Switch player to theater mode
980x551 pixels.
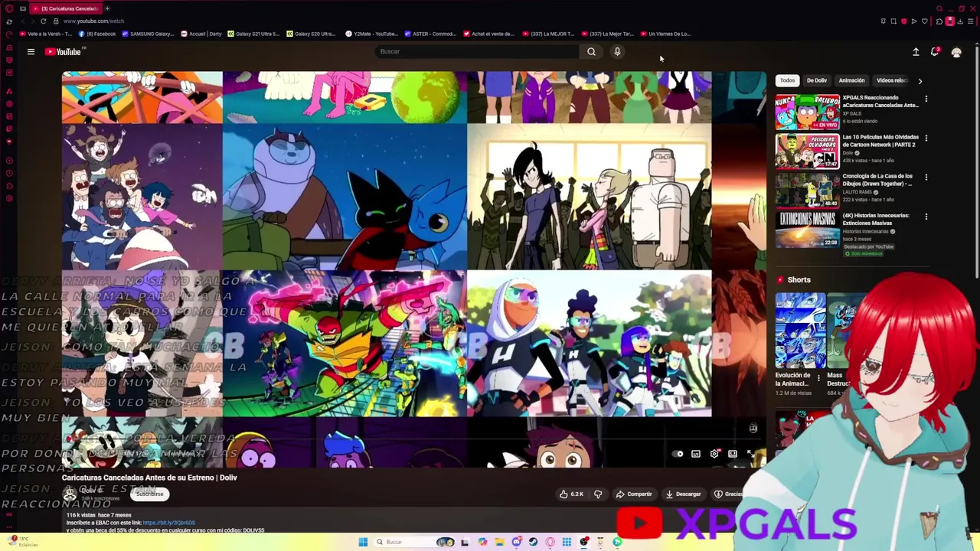tap(733, 454)
